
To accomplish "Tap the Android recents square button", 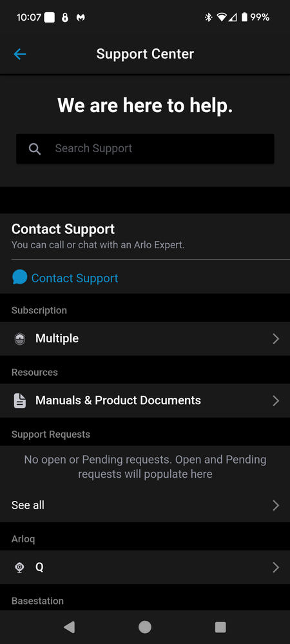I will click(220, 627).
